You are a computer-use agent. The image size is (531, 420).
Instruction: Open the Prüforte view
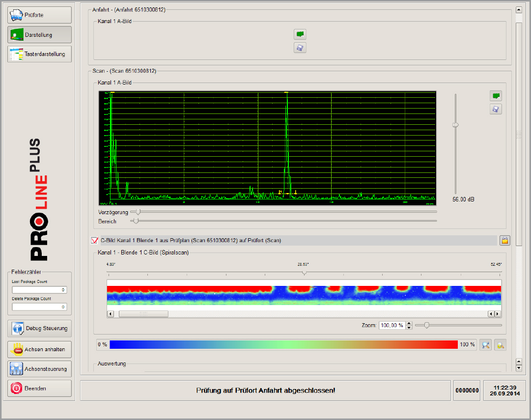[x=39, y=15]
